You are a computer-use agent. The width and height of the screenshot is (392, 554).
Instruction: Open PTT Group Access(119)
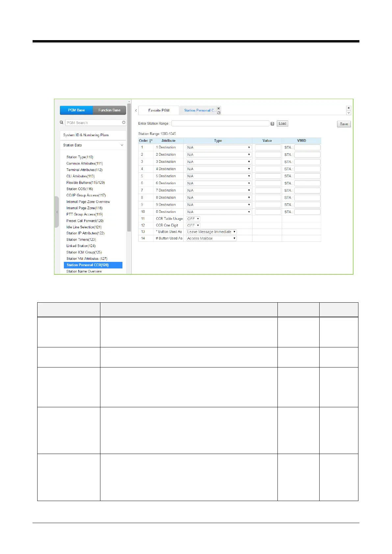pos(85,214)
